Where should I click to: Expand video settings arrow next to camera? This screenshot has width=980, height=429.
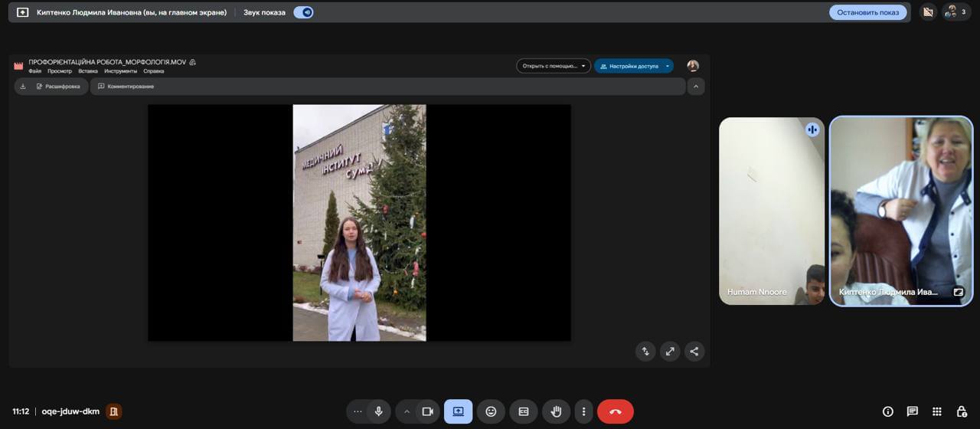pos(407,411)
